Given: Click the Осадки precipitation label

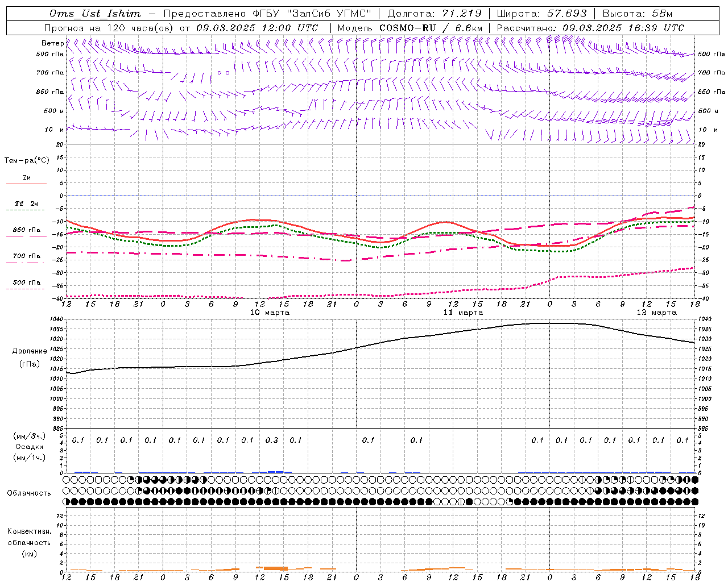Looking at the screenshot, I should [30, 447].
